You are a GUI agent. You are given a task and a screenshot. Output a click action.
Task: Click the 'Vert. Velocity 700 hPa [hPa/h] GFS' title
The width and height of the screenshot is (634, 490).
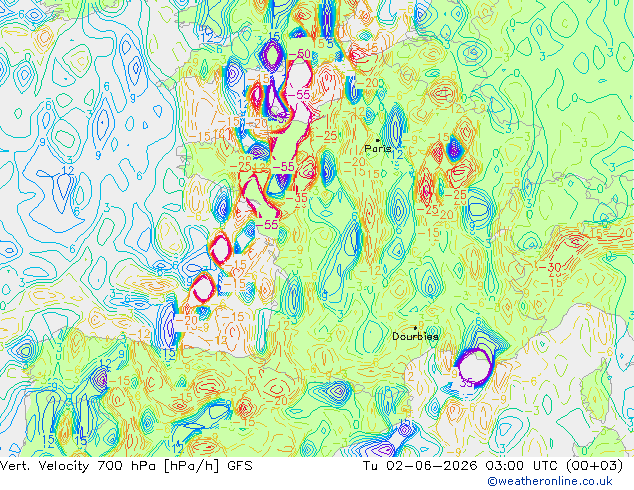(x=126, y=466)
